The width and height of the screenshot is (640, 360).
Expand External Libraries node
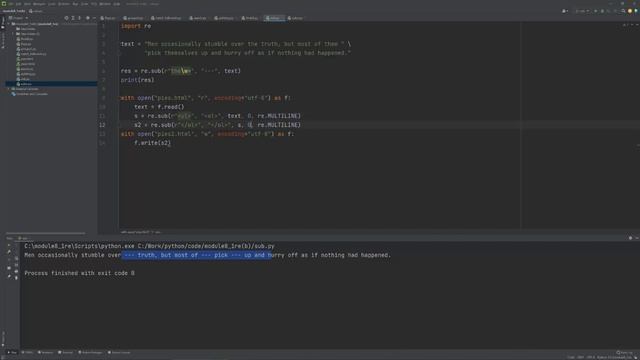tap(9, 89)
